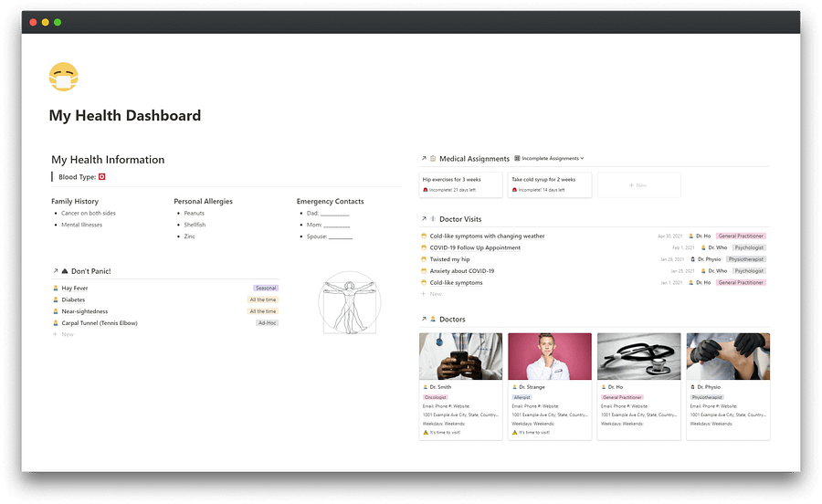
Task: Click the Dad emergency contact line
Action: [x=328, y=214]
